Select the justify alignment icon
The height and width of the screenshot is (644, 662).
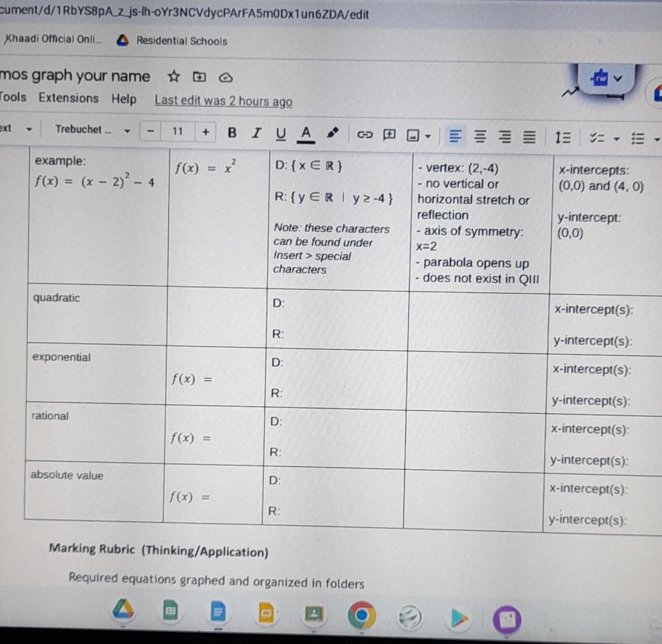tap(528, 137)
